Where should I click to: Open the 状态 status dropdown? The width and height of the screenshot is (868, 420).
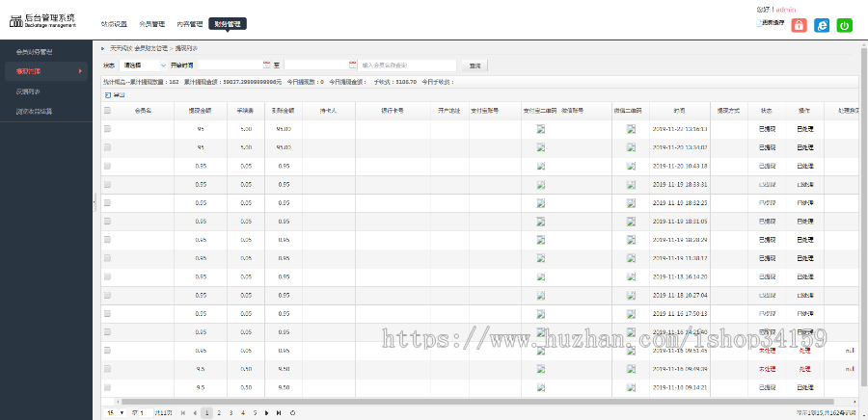pyautogui.click(x=143, y=66)
